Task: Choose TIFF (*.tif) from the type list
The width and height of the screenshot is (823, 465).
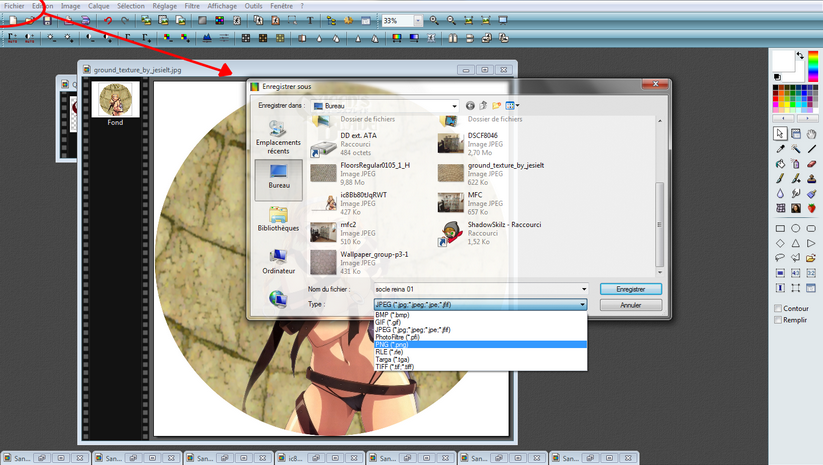Action: click(x=480, y=367)
